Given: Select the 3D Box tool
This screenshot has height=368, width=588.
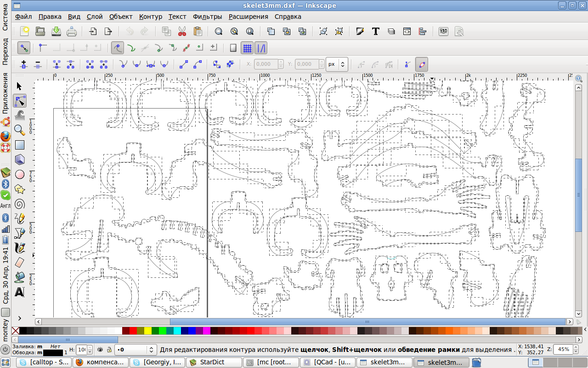Looking at the screenshot, I should coord(19,160).
